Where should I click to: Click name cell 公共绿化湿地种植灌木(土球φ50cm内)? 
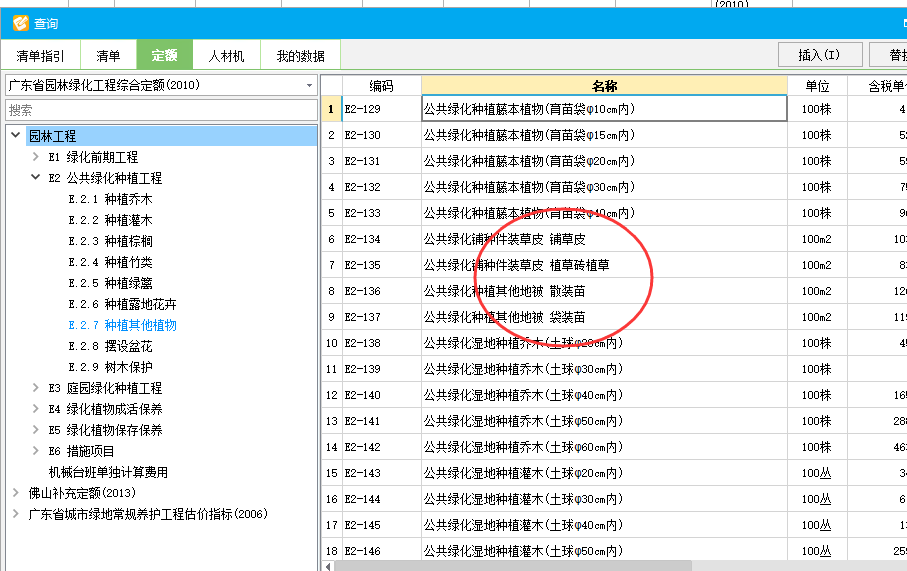pos(604,551)
